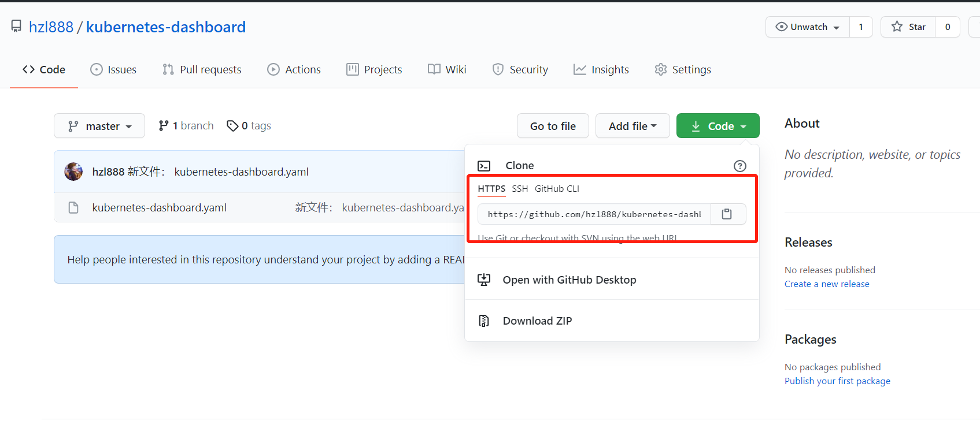Click the stargazers count 0

click(948, 27)
